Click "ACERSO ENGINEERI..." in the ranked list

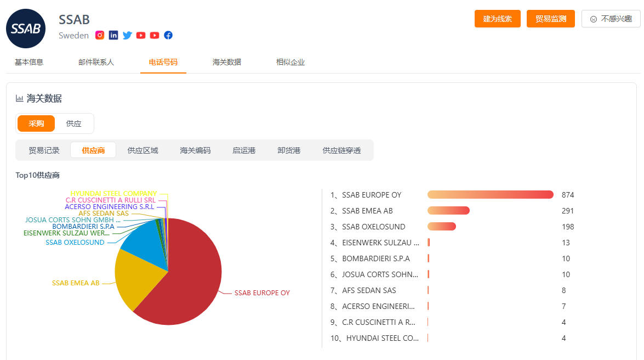378,306
